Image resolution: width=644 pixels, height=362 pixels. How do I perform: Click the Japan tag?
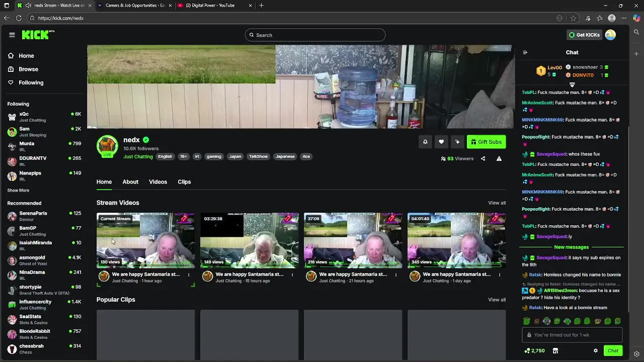pos(235,157)
